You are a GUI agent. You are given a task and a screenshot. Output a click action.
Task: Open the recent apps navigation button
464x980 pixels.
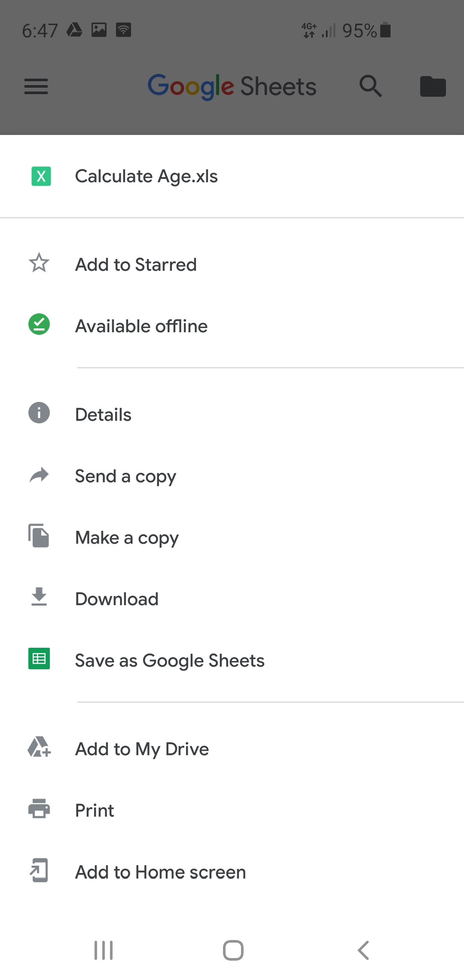point(104,950)
